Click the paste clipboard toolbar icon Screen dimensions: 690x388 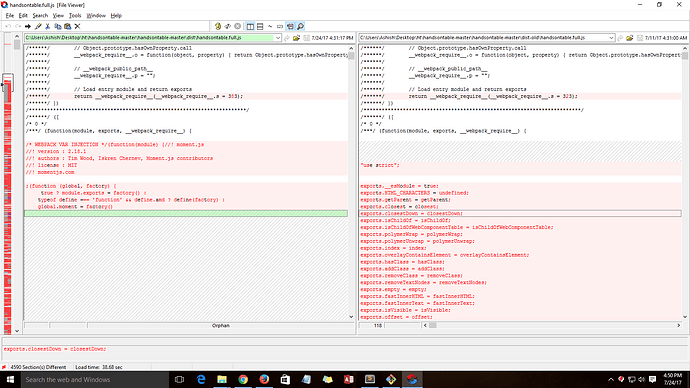point(67,26)
